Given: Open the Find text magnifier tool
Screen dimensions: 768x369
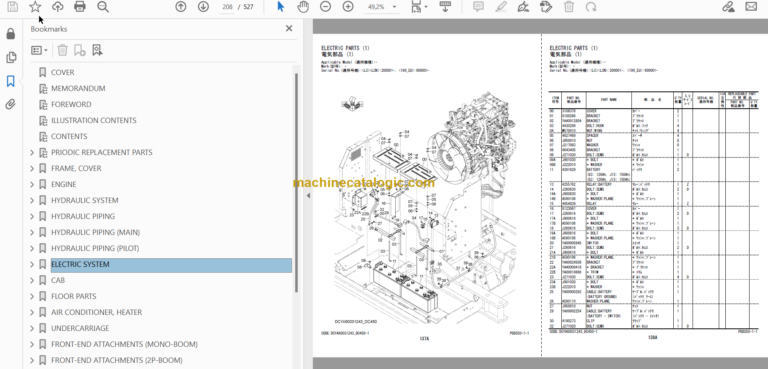Looking at the screenshot, I should coord(103,7).
